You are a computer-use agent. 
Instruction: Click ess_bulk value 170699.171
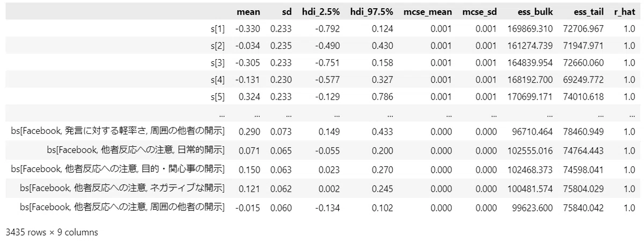tap(530, 97)
